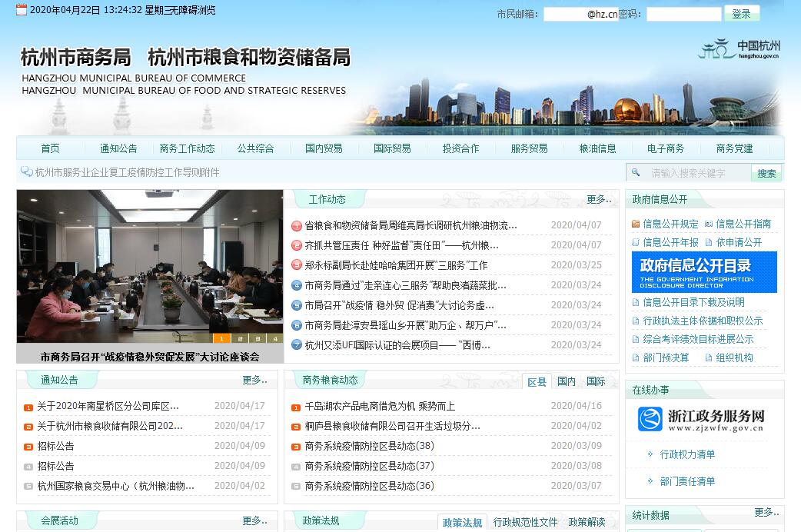Expand 更多 in the 工作动态 panel
Screen dimensions: 801x532
tap(600, 199)
